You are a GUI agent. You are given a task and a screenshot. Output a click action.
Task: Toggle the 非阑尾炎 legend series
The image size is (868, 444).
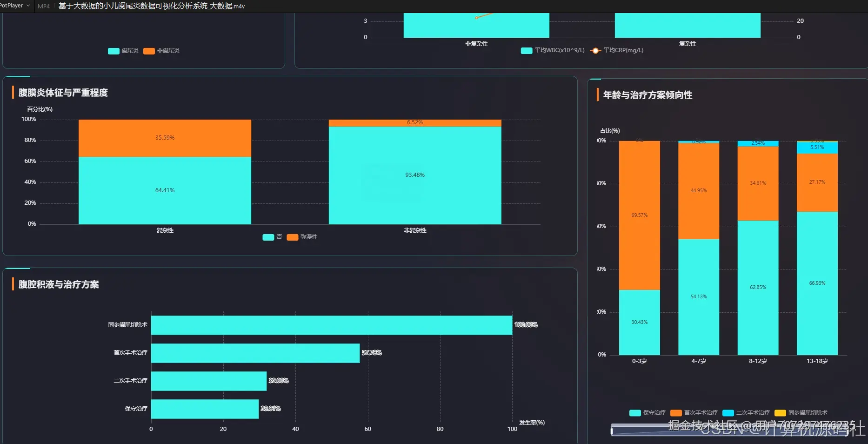tap(149, 51)
